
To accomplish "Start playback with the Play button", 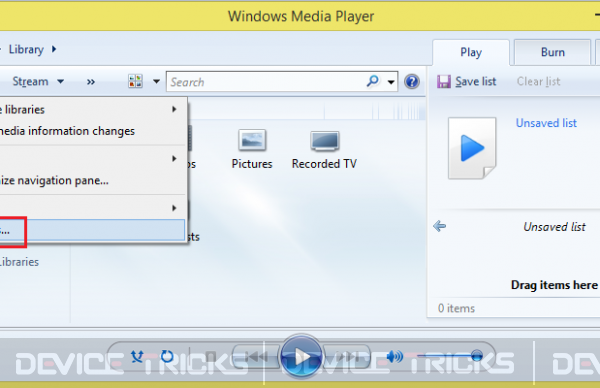I will 301,357.
